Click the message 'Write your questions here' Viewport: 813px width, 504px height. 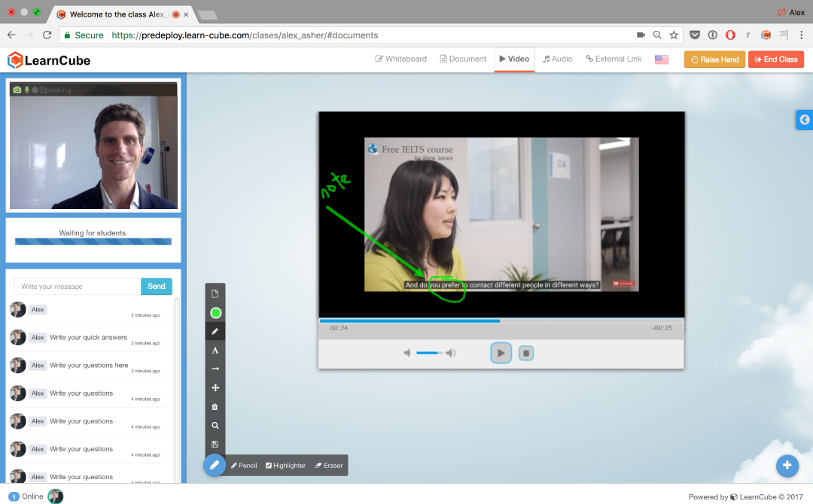pyautogui.click(x=89, y=365)
